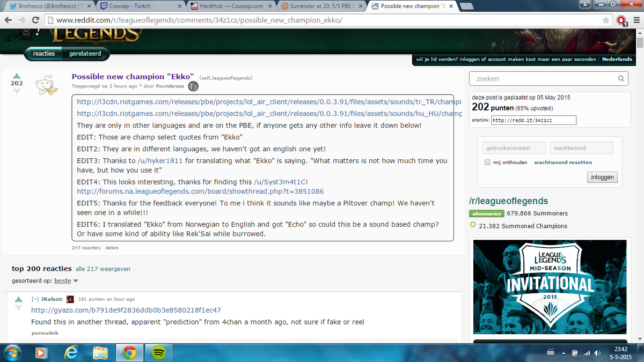Click in the 'zoeken' search field
The image size is (644, 362).
click(x=549, y=79)
